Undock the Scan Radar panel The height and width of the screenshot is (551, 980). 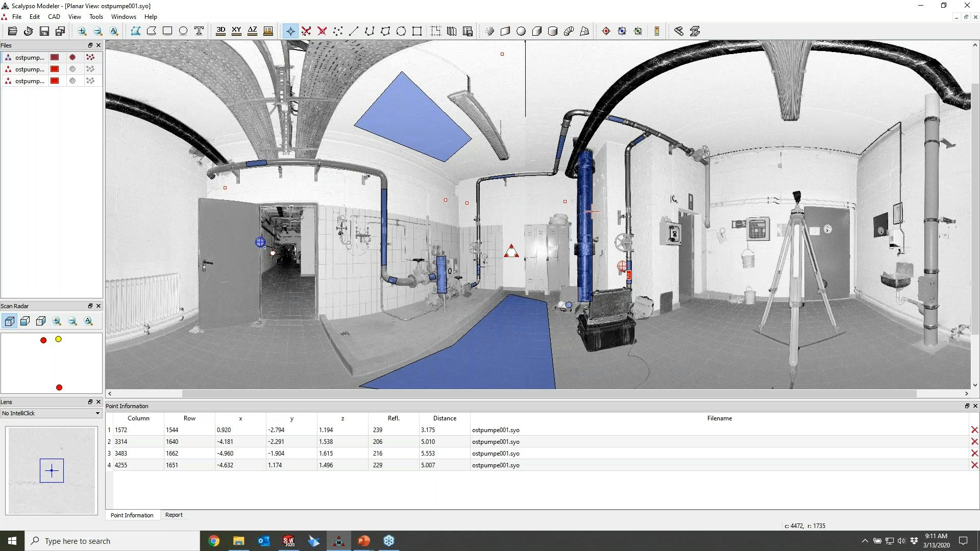(90, 306)
